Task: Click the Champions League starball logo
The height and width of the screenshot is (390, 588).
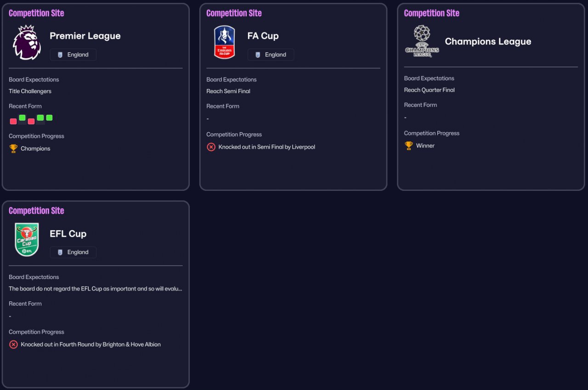Action: (x=422, y=41)
